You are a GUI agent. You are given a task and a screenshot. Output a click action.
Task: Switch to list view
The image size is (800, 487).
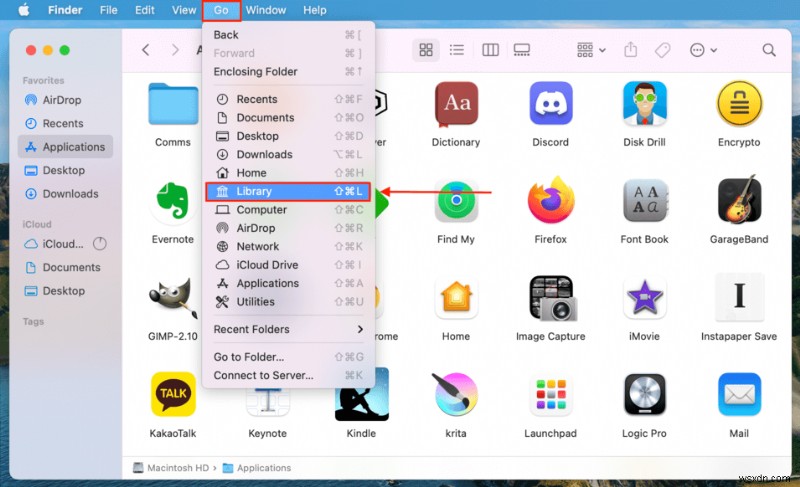click(x=457, y=49)
